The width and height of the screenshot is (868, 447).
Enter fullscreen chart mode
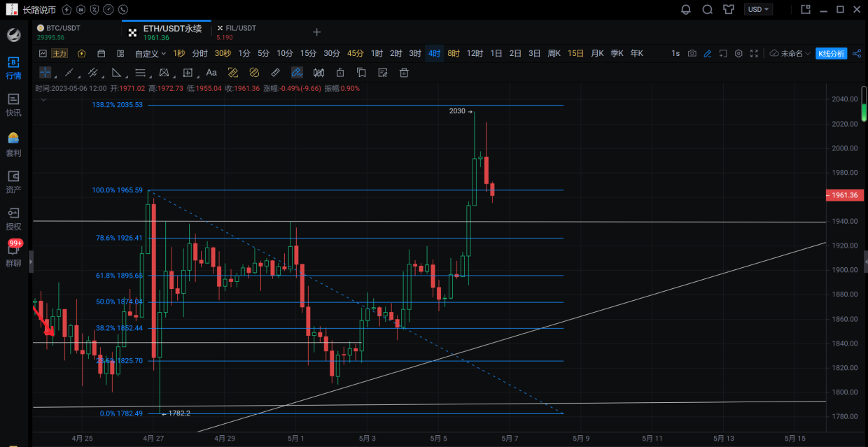tap(754, 54)
